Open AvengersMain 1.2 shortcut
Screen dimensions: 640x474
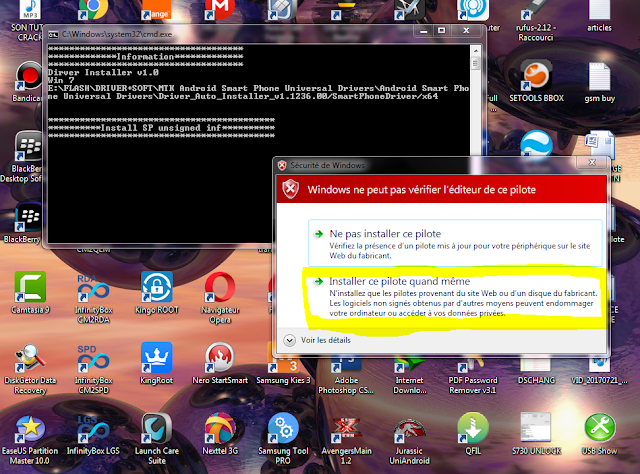346,440
